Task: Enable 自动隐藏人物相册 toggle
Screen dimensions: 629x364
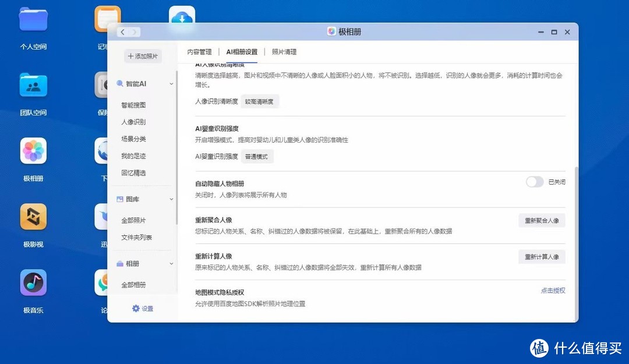Action: point(534,182)
